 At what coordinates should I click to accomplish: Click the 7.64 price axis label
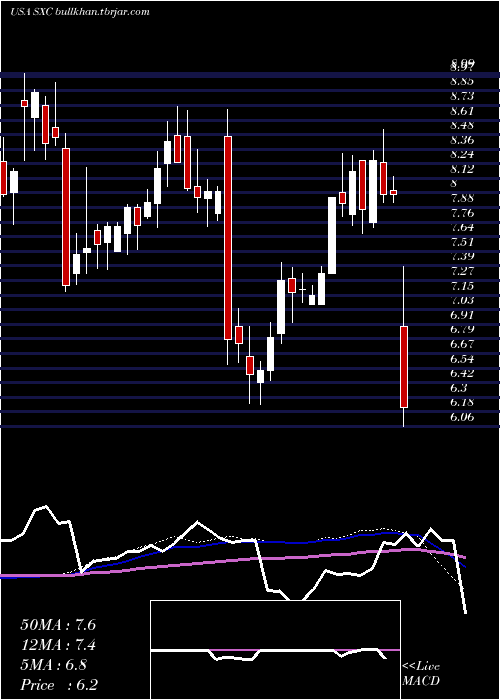(x=462, y=227)
